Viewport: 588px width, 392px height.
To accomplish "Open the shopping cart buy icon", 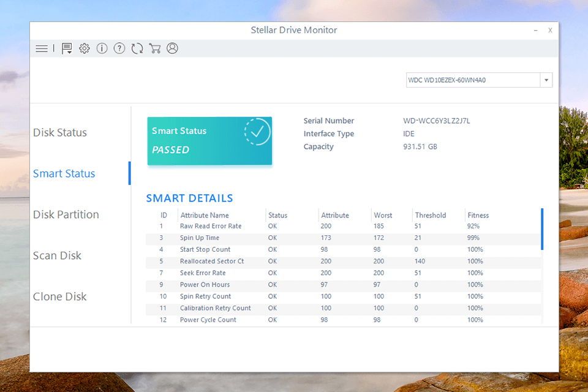I will pos(155,48).
